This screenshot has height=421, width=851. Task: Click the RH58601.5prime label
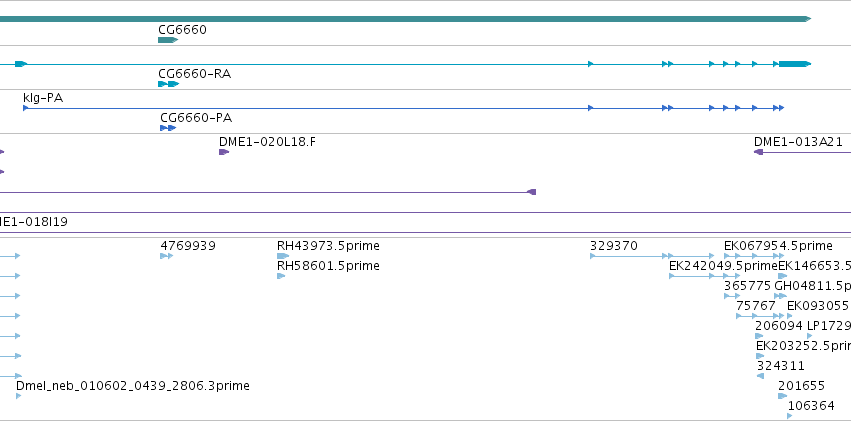coord(328,266)
